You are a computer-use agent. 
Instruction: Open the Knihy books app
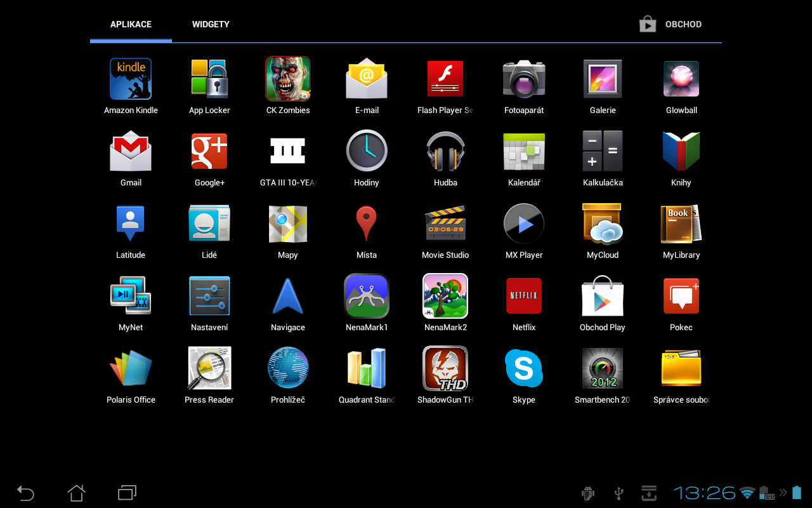681,151
